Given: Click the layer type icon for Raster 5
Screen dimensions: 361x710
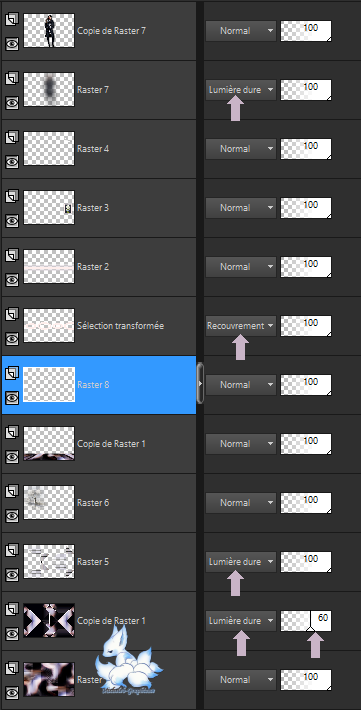Looking at the screenshot, I should 11,550.
